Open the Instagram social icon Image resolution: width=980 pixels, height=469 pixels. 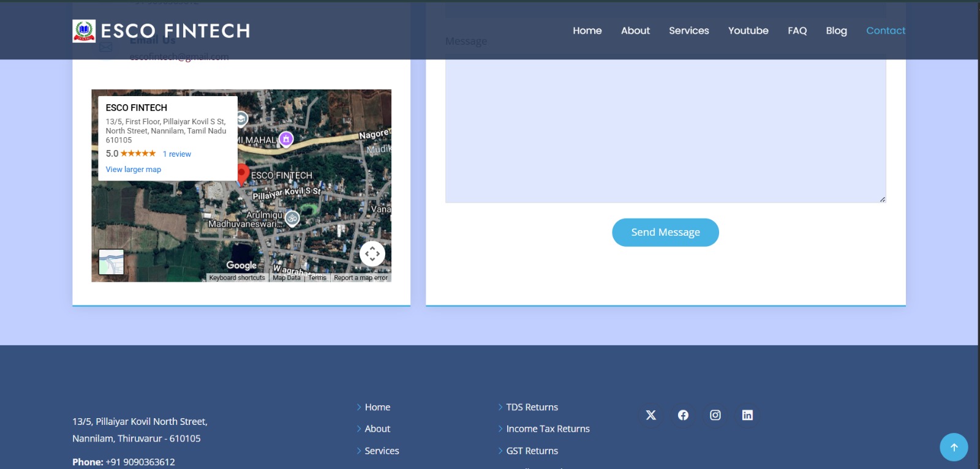click(x=715, y=415)
